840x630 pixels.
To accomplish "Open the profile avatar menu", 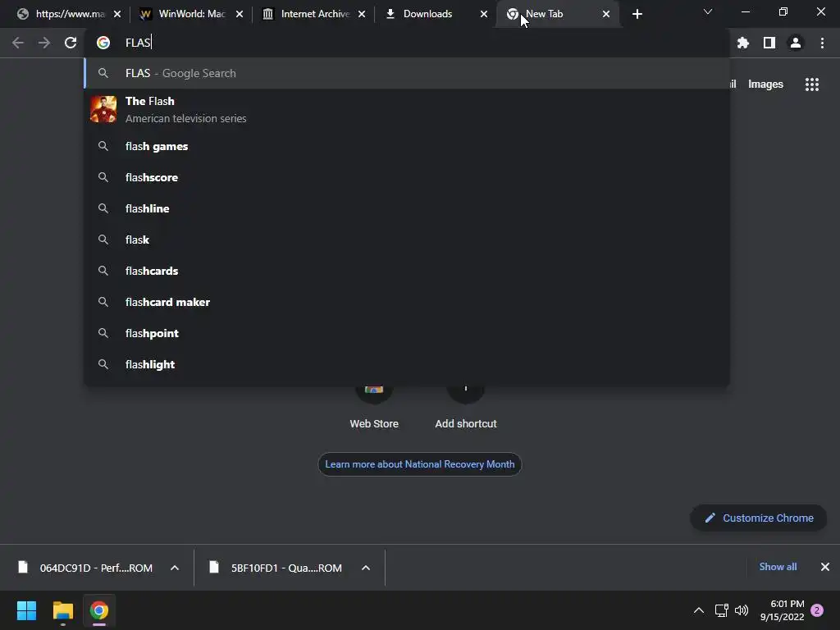I will point(796,43).
